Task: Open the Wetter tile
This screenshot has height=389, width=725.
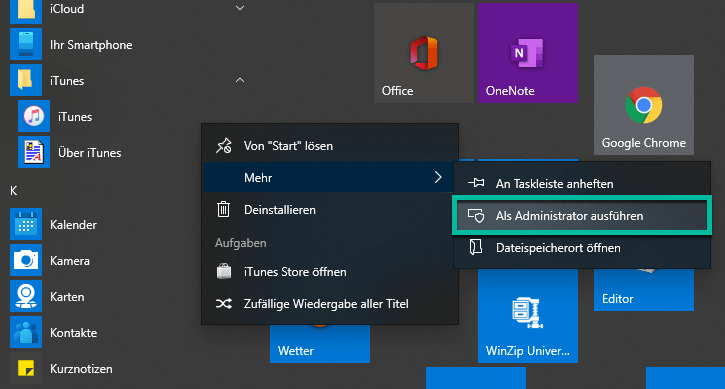Action: click(x=320, y=343)
